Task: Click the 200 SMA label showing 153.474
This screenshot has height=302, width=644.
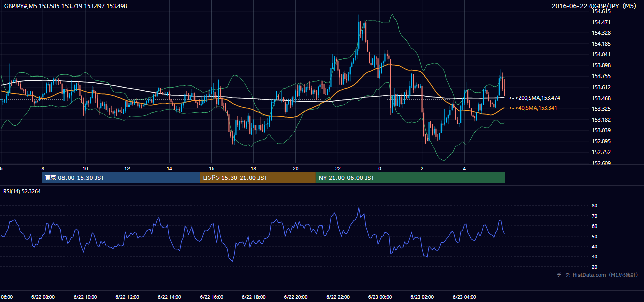Action: point(535,98)
